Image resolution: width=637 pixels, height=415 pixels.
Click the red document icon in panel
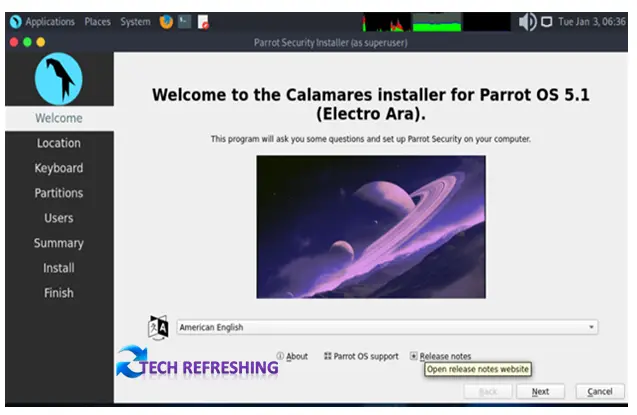203,22
